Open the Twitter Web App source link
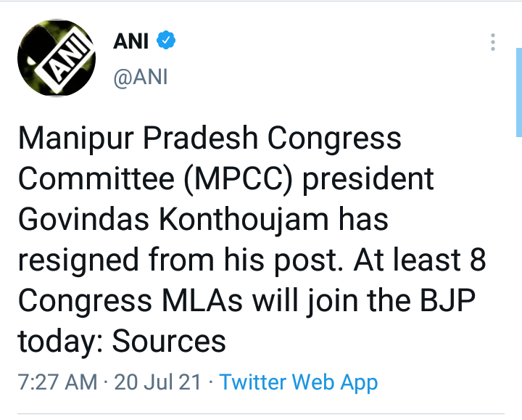The height and width of the screenshot is (420, 522). point(299,382)
